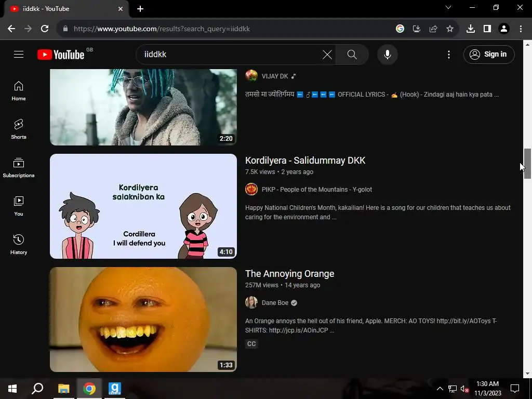This screenshot has width=532, height=399.
Task: Show hidden system tray icons
Action: 440,389
